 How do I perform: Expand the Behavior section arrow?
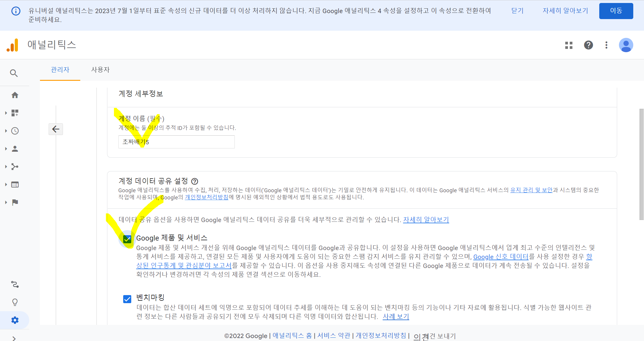pos(6,185)
